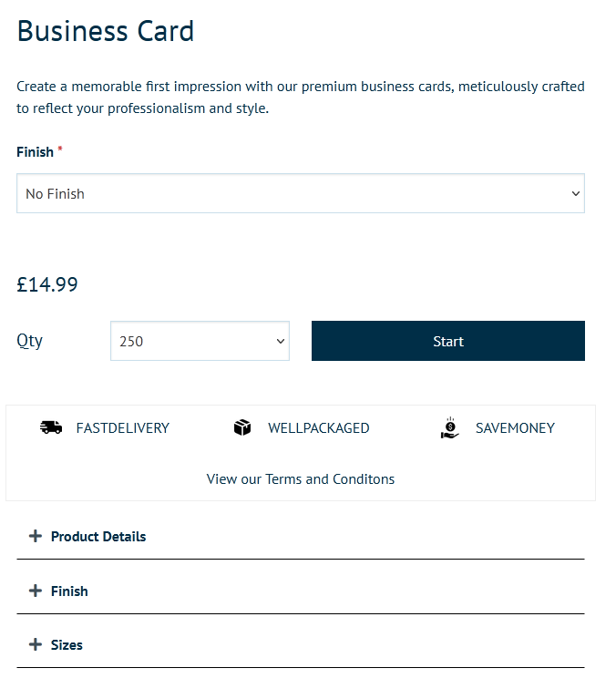Screen dimensions: 616x699
Task: Expand the Sizes section
Action: (x=301, y=645)
